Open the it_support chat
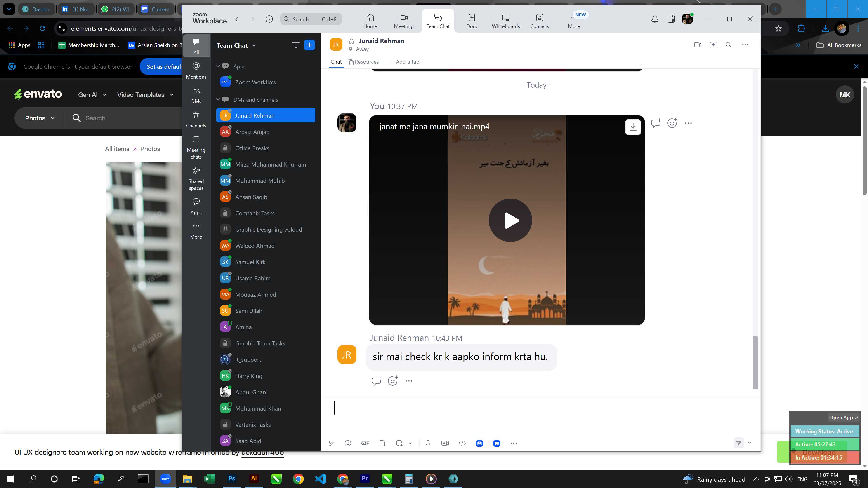 266,359
